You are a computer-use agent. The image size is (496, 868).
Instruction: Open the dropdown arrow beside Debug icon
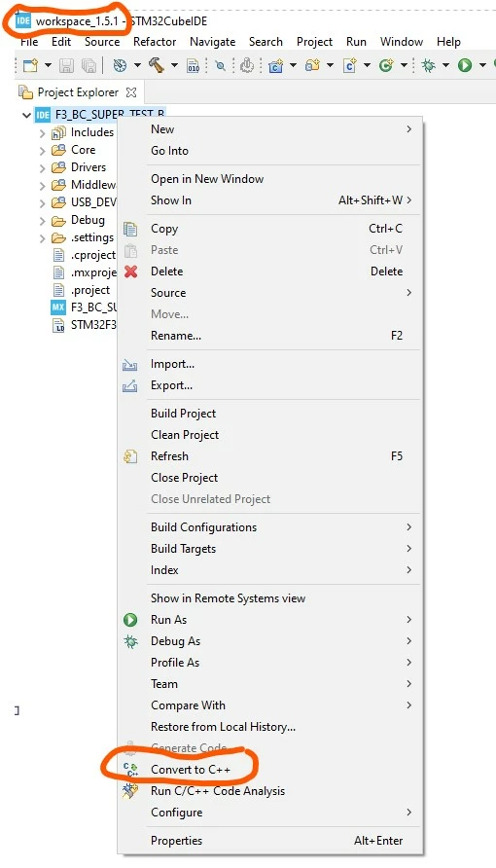click(445, 66)
